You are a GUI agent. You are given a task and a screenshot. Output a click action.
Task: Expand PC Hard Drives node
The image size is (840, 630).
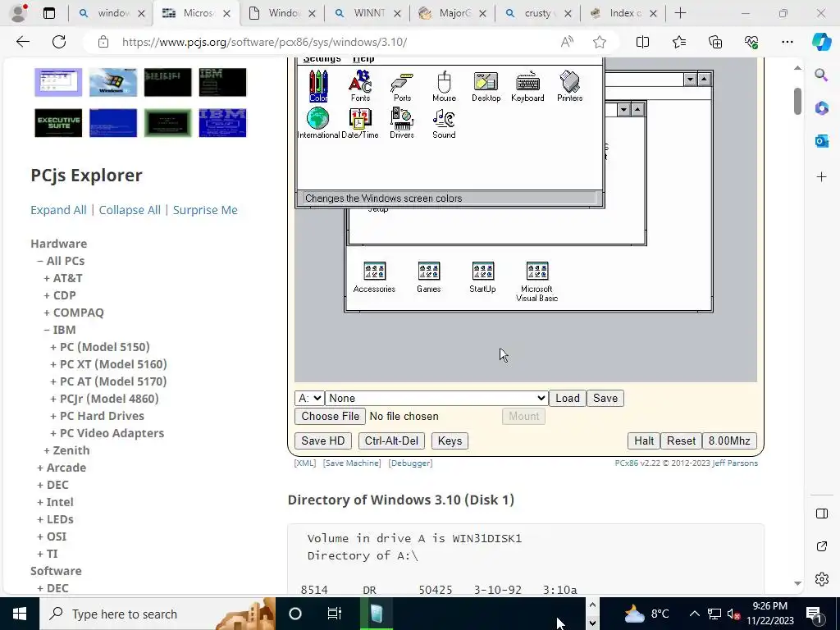[53, 416]
